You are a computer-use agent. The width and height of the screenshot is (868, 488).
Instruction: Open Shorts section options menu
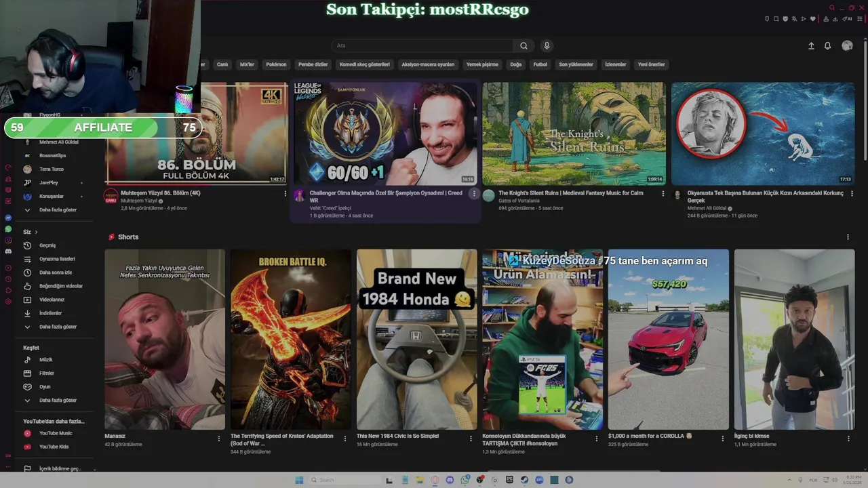coord(848,237)
